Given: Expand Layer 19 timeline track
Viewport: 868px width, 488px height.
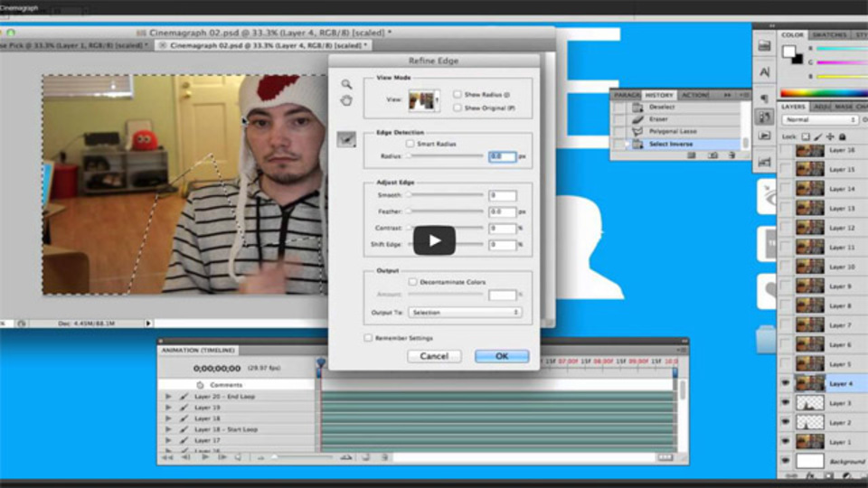Looking at the screenshot, I should click(x=168, y=408).
